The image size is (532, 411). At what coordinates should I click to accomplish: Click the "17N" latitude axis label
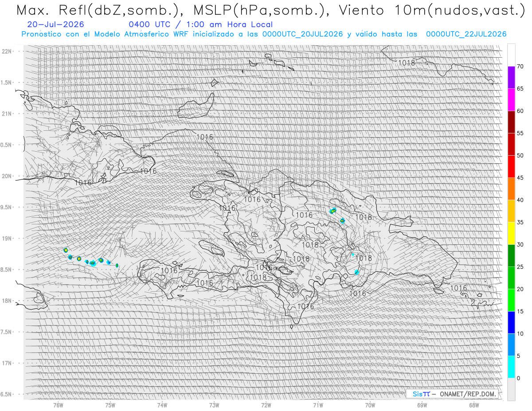point(7,363)
